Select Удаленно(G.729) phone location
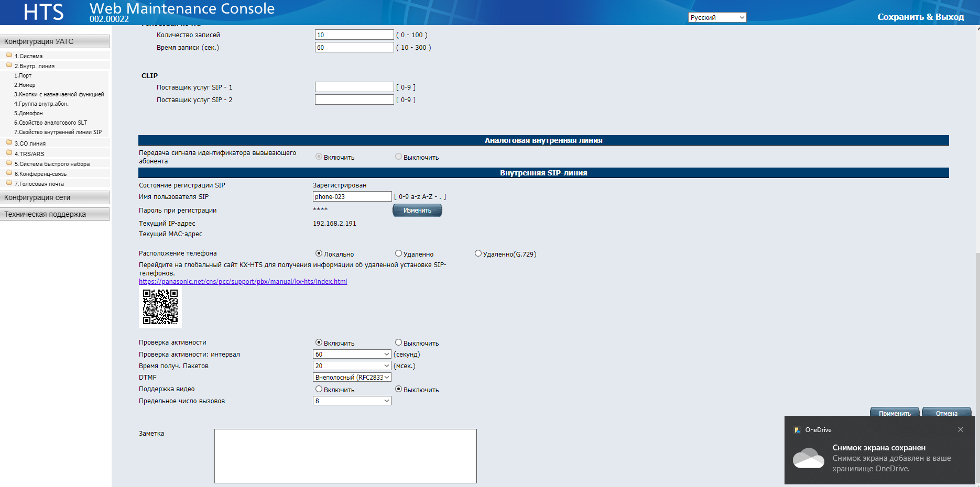 click(478, 253)
